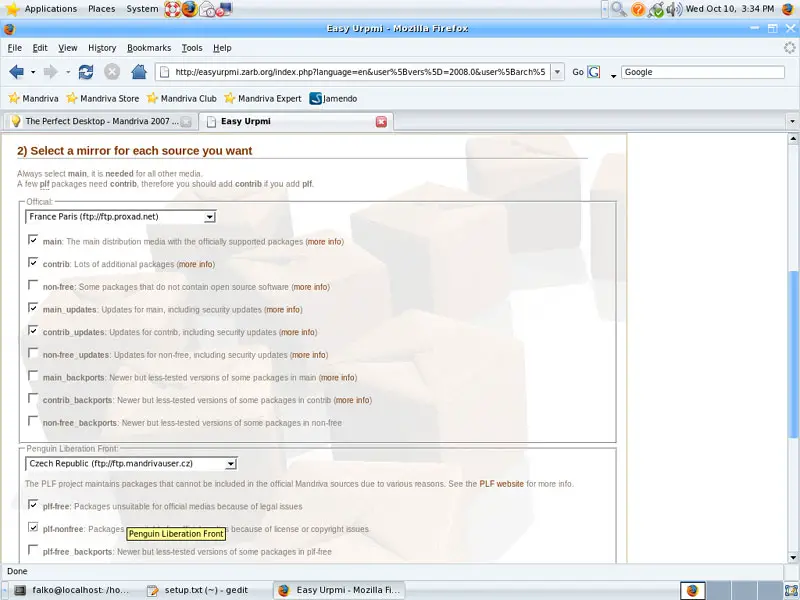Click the page icon in the address bar

164,72
